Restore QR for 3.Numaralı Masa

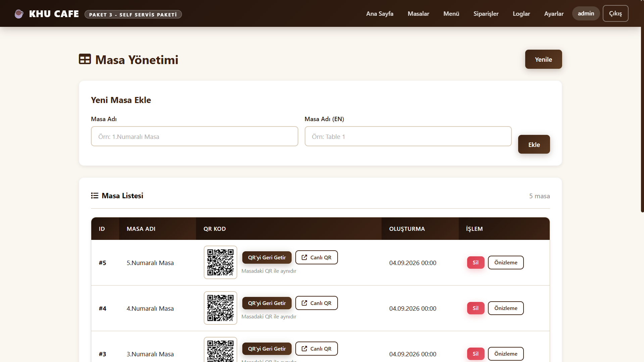pyautogui.click(x=267, y=349)
